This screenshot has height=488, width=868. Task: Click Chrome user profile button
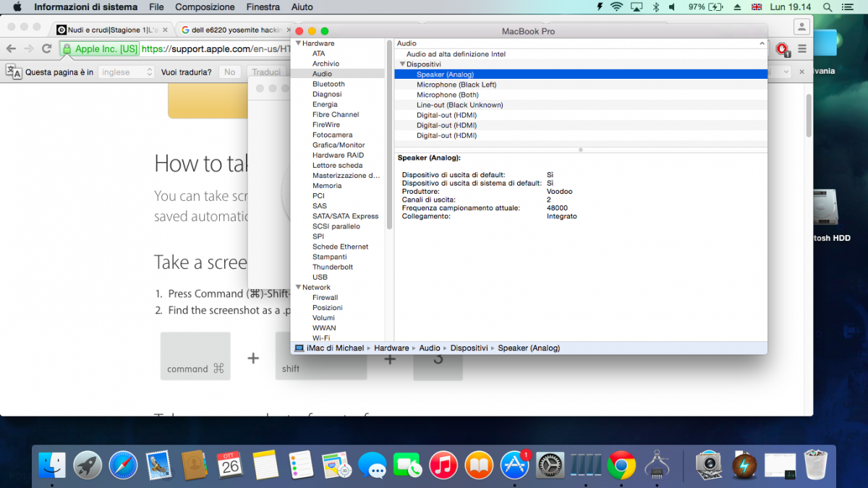pos(801,27)
